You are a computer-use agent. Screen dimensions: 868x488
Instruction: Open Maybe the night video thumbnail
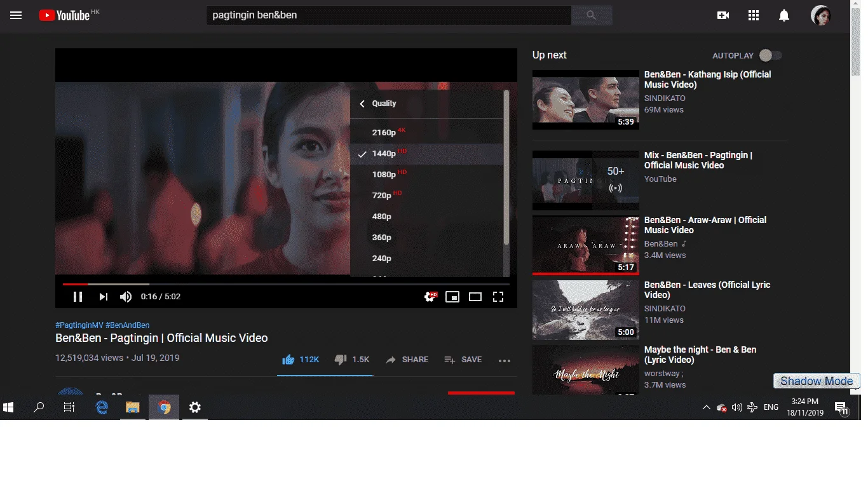(x=586, y=370)
